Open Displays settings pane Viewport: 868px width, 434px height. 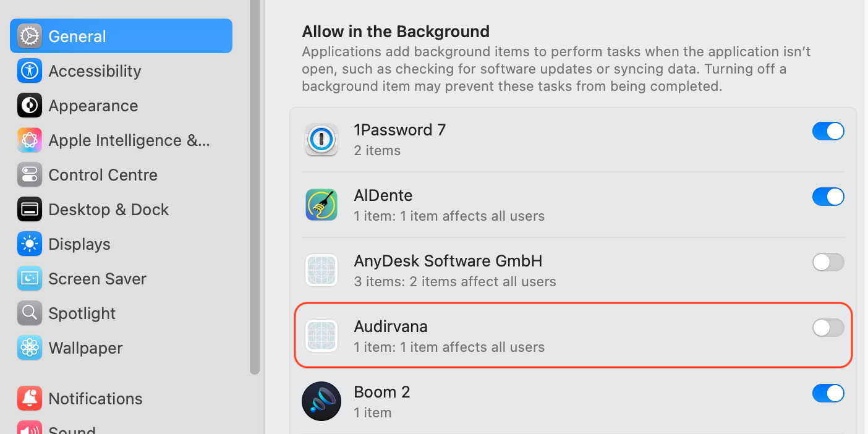[79, 244]
